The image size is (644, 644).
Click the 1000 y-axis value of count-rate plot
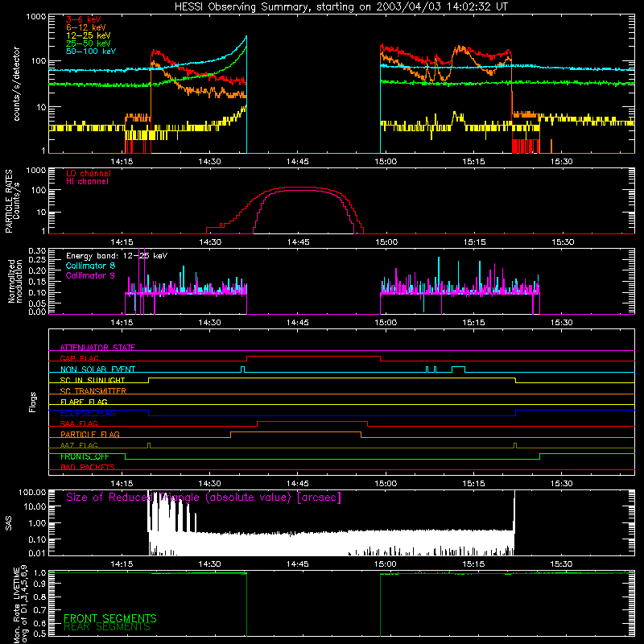tap(36, 17)
